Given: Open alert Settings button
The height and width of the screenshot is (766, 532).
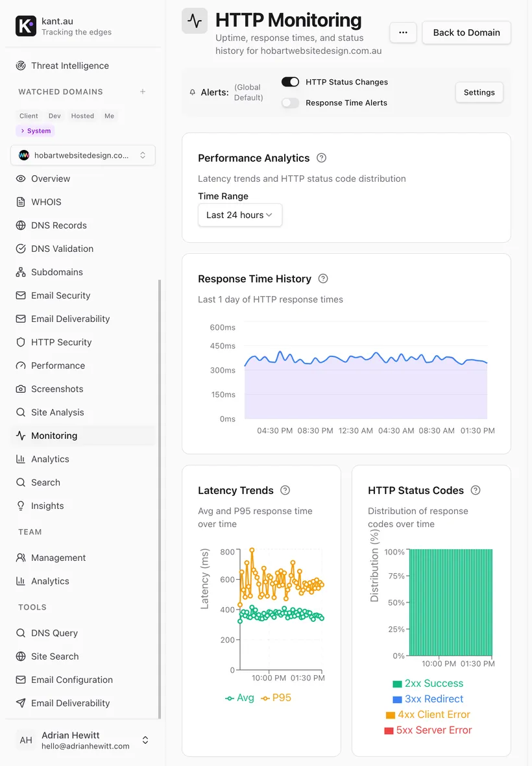Looking at the screenshot, I should pos(479,92).
